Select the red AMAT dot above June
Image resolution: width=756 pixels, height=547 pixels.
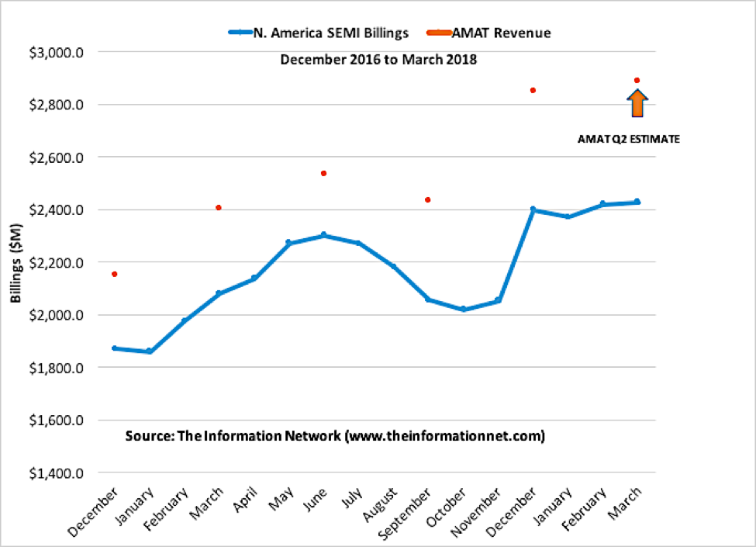pos(323,173)
